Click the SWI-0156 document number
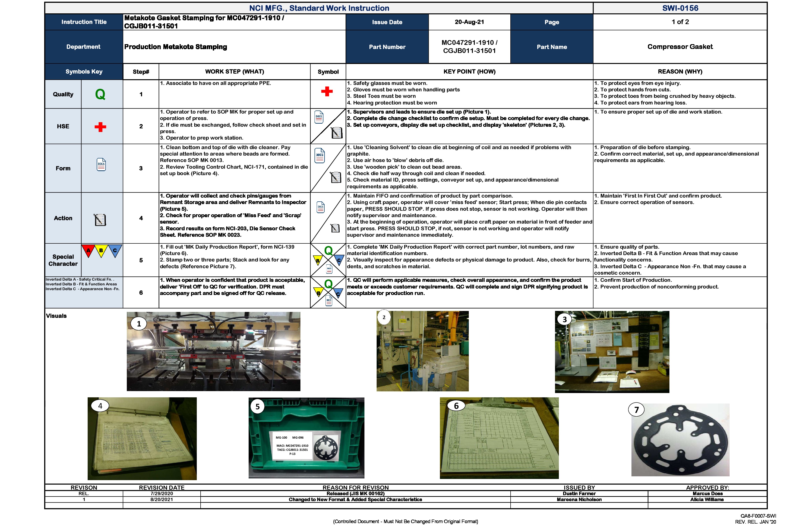 (680, 7)
